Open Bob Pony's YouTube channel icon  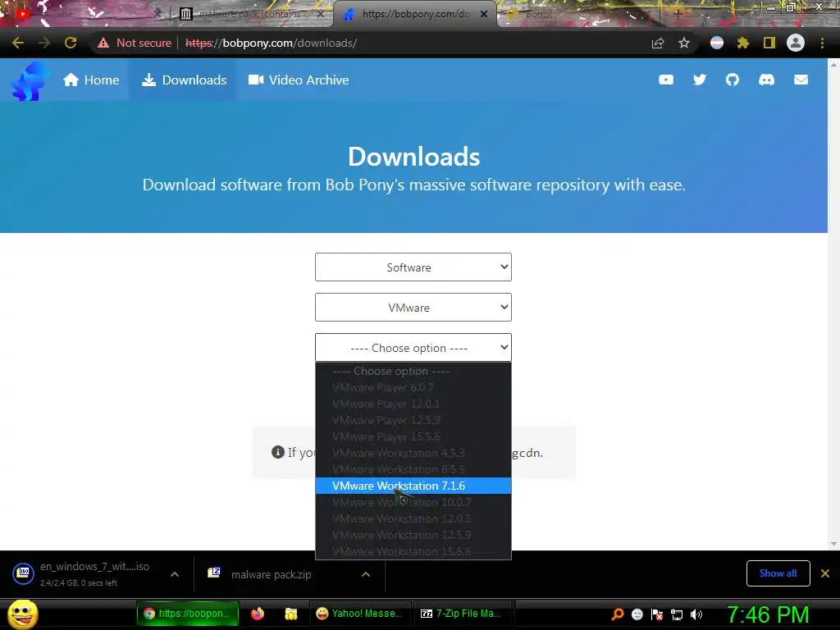click(x=666, y=80)
